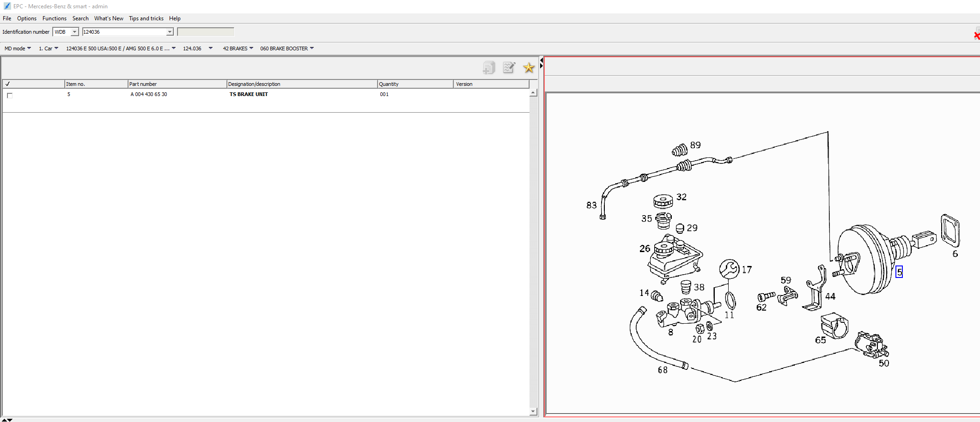
Task: Select callout 62 bolt in diagram
Action: tap(761, 307)
